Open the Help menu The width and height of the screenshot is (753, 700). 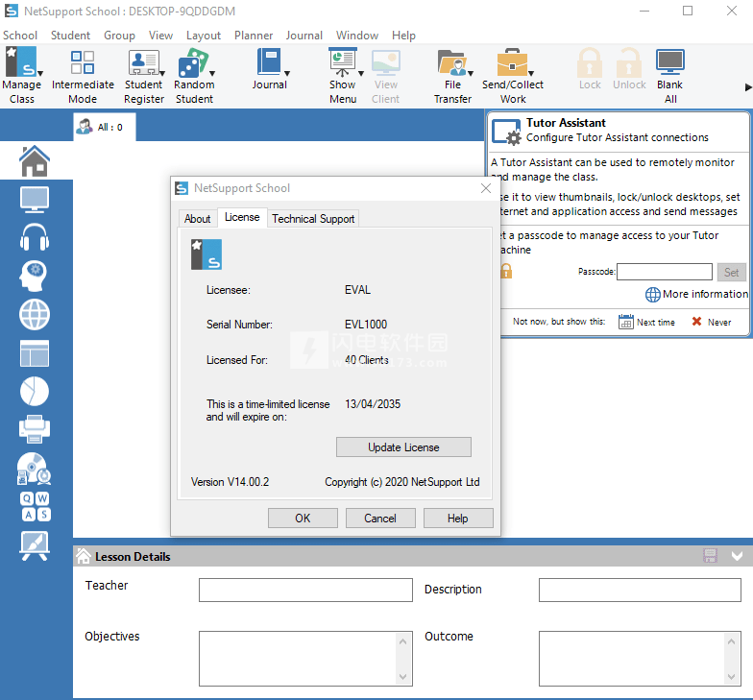[x=403, y=36]
